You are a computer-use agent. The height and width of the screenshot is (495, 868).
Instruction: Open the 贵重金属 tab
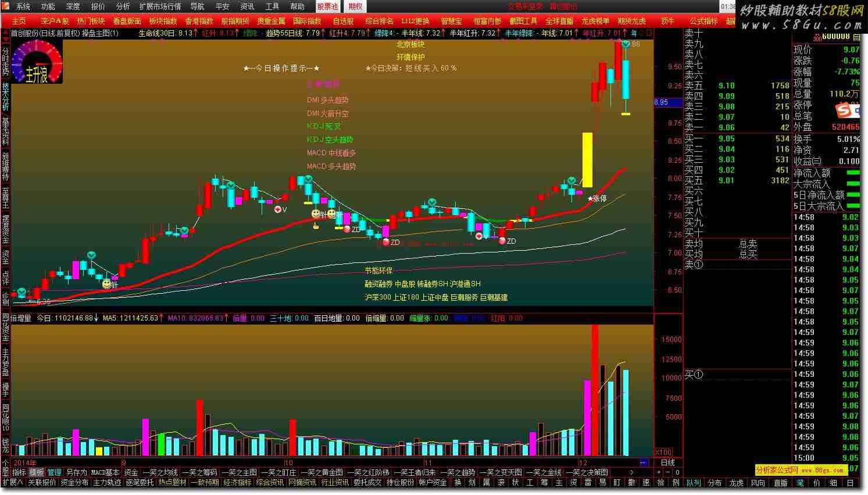271,21
